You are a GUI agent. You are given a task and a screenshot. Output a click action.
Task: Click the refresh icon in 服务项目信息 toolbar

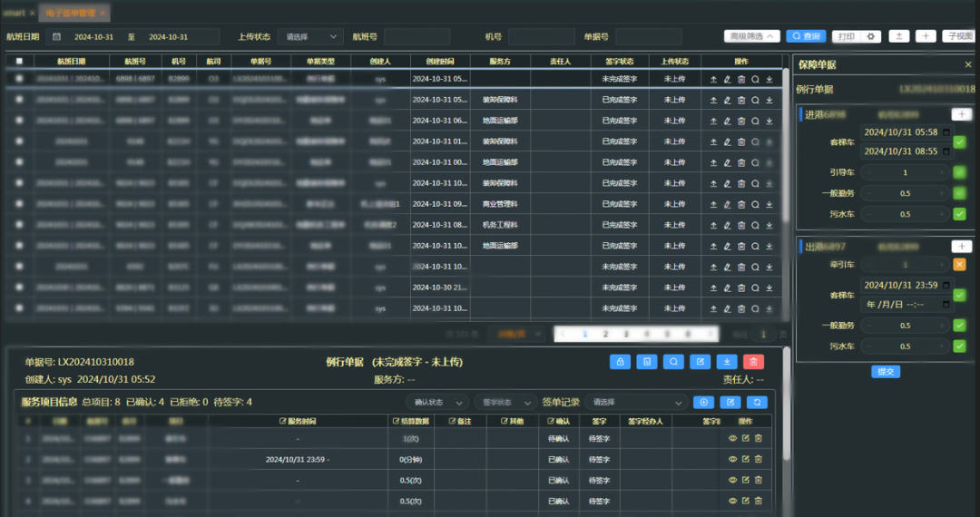coord(757,402)
